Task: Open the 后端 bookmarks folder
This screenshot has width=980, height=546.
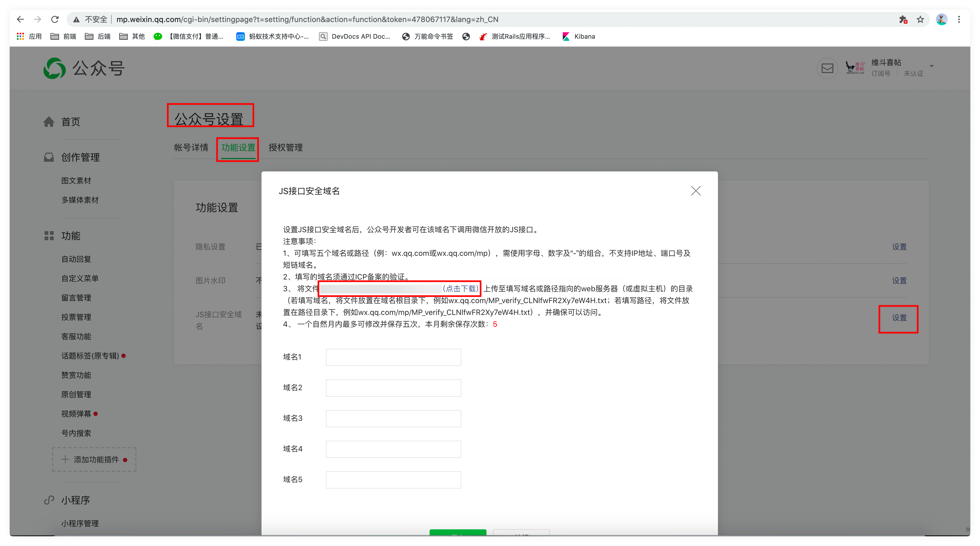Action: pos(97,36)
